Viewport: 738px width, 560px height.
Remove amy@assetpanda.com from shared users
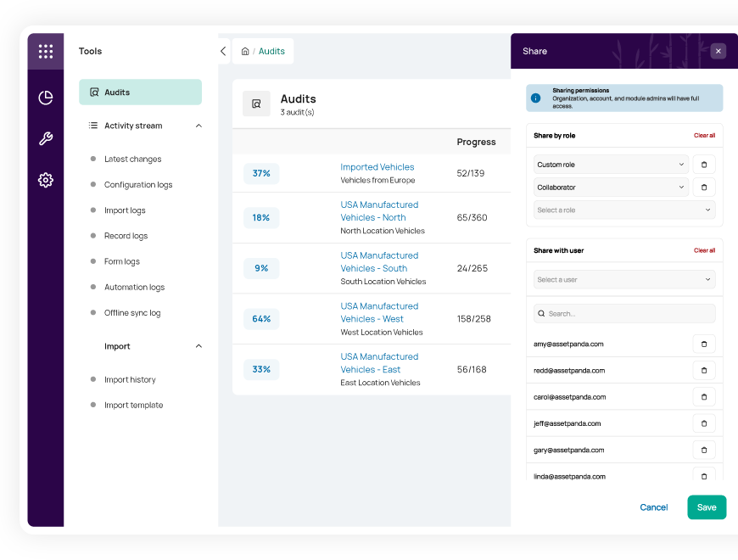(x=704, y=344)
